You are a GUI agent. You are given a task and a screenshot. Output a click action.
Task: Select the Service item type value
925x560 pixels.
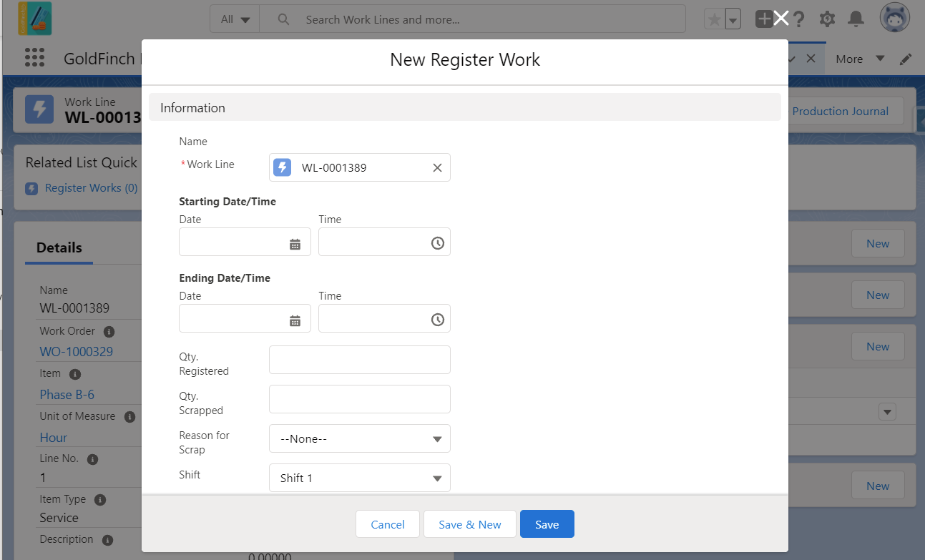(x=59, y=518)
